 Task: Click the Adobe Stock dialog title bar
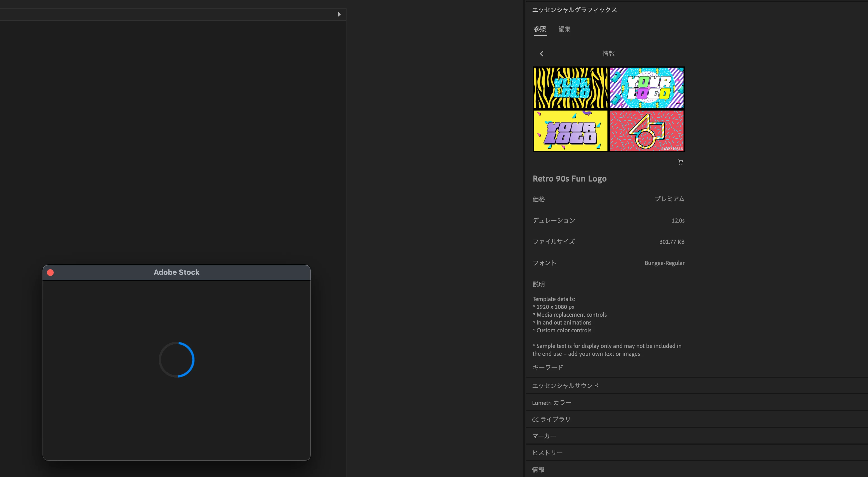pyautogui.click(x=176, y=272)
